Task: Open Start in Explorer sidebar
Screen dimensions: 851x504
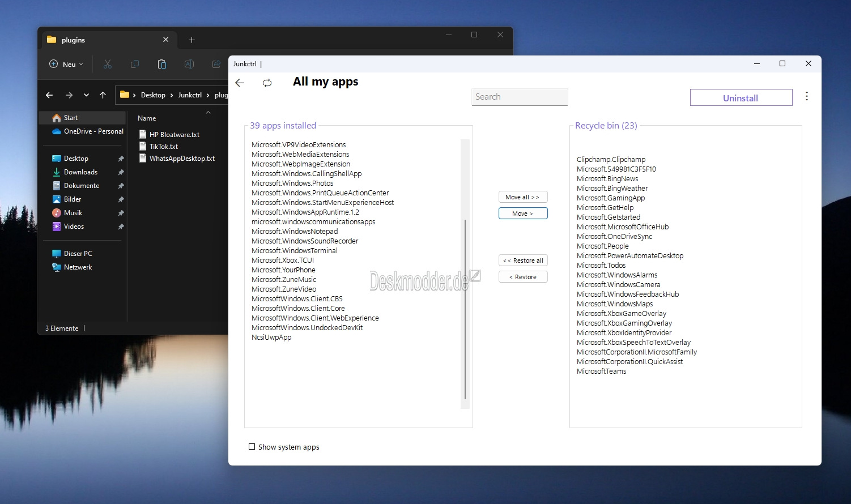Action: click(x=82, y=118)
